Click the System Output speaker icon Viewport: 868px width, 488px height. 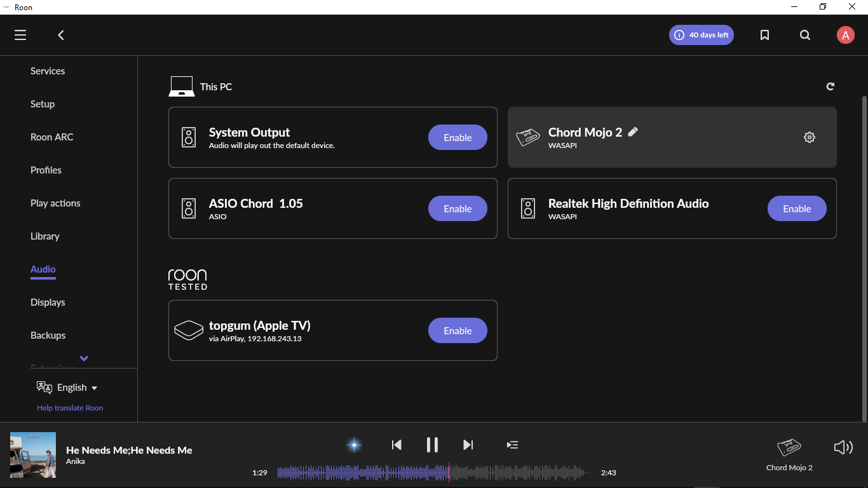[189, 137]
